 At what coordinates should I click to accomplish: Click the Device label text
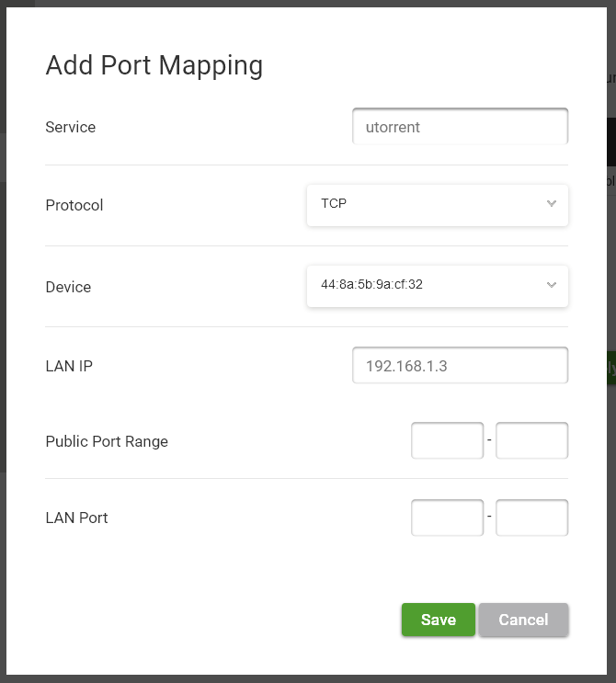[68, 287]
